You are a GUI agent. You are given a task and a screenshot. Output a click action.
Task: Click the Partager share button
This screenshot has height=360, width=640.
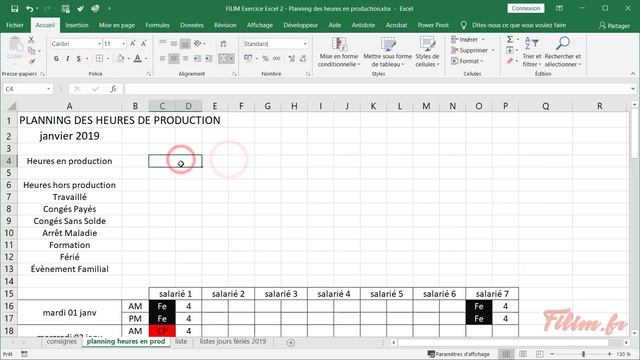[x=614, y=25]
